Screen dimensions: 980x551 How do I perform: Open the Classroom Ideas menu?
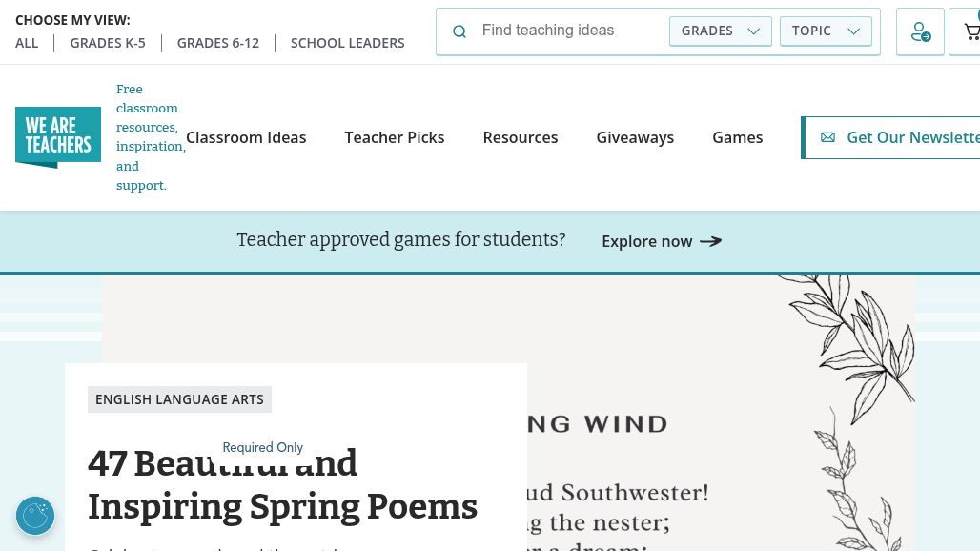[246, 137]
